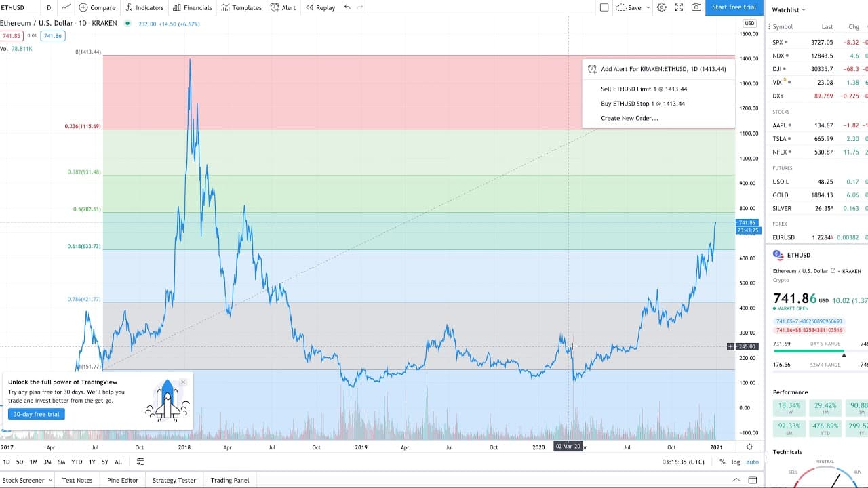868x488 pixels.
Task: Create an alert using the Alert button
Action: (283, 7)
